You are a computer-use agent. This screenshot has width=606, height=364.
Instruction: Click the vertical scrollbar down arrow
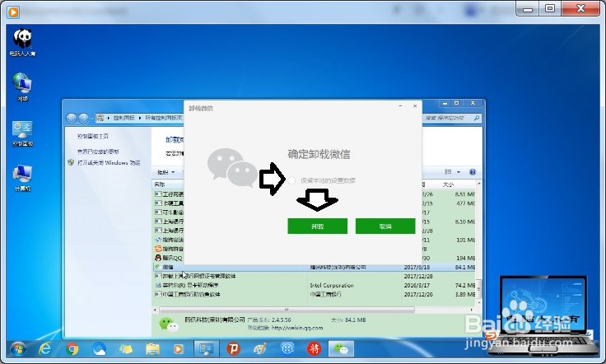tap(479, 303)
